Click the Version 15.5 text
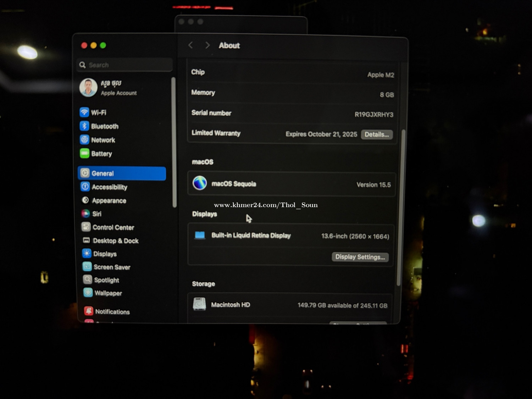This screenshot has height=399, width=532. 373,185
